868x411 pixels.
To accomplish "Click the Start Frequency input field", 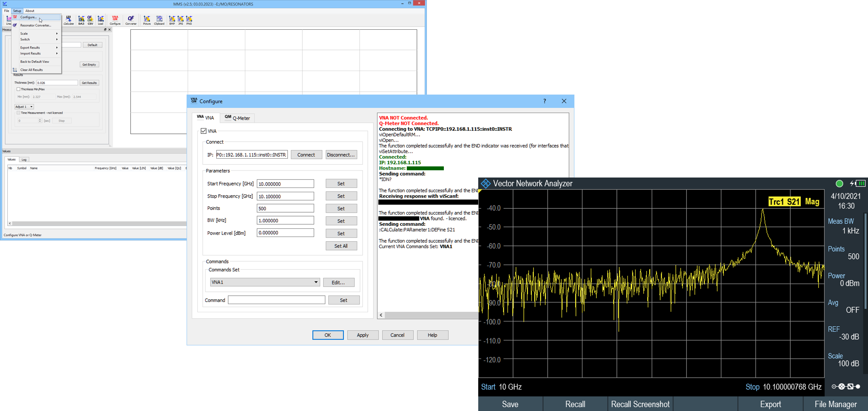I will pos(285,184).
